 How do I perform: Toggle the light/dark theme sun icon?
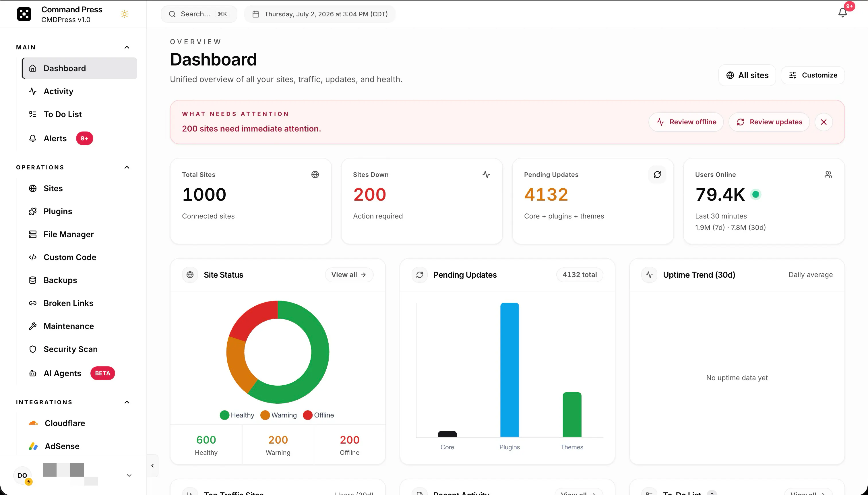pos(124,14)
